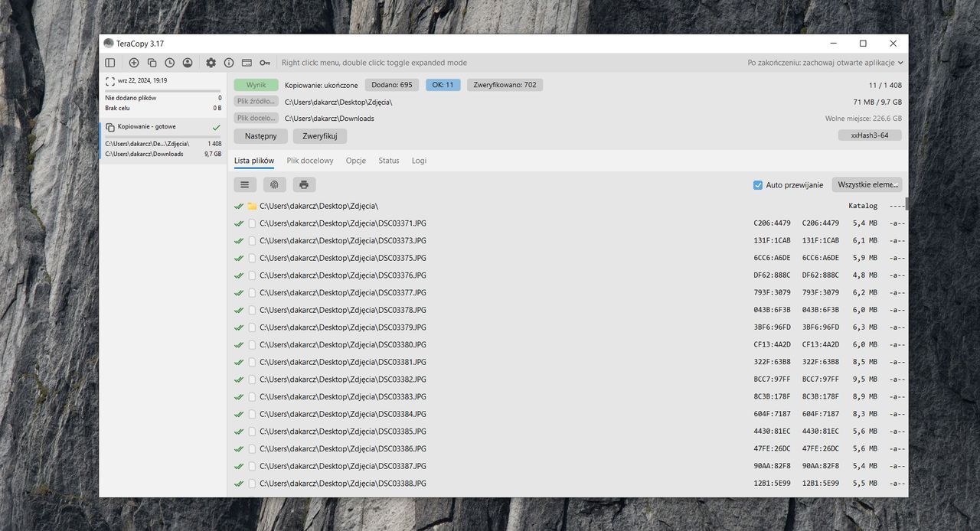Click the add new transfer plus icon

coord(134,63)
